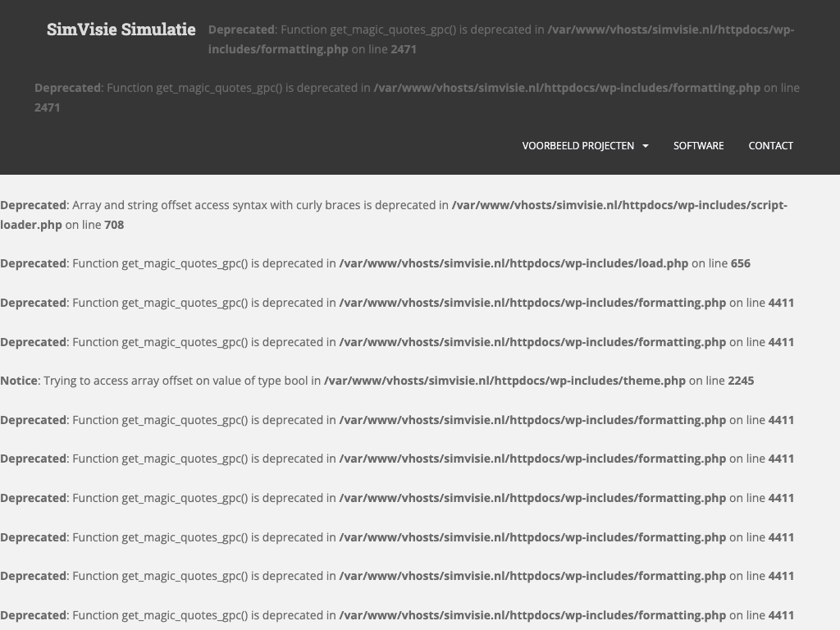Click the bold Notice label
Screen dimensions: 840x630
click(x=19, y=381)
